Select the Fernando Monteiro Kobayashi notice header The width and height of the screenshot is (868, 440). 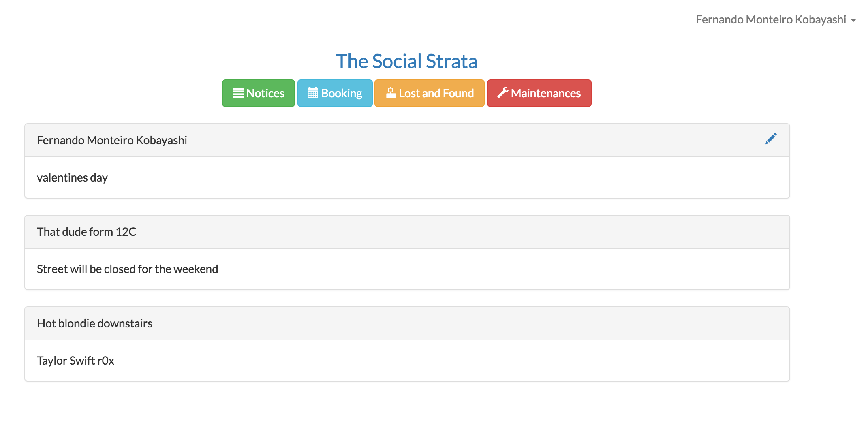pyautogui.click(x=407, y=140)
